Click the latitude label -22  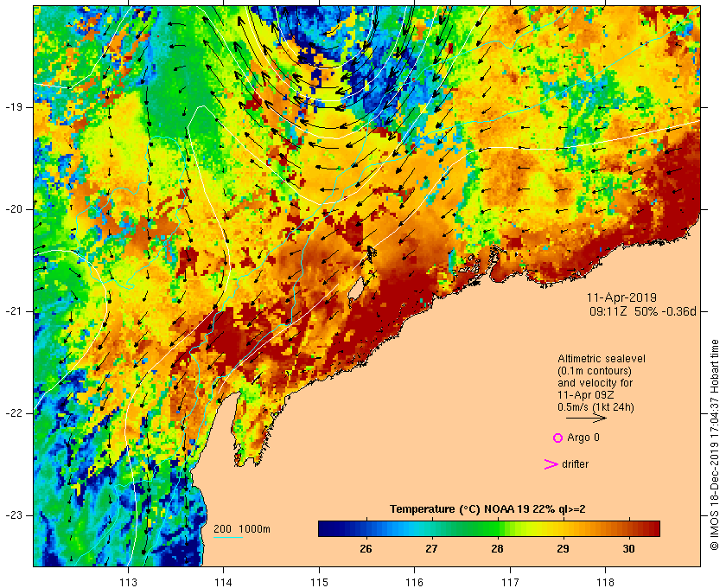(14, 413)
